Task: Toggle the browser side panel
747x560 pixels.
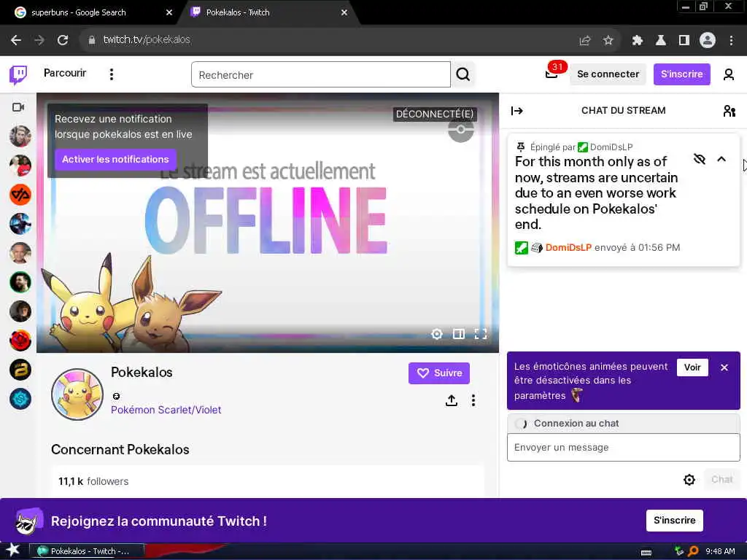Action: [684, 41]
